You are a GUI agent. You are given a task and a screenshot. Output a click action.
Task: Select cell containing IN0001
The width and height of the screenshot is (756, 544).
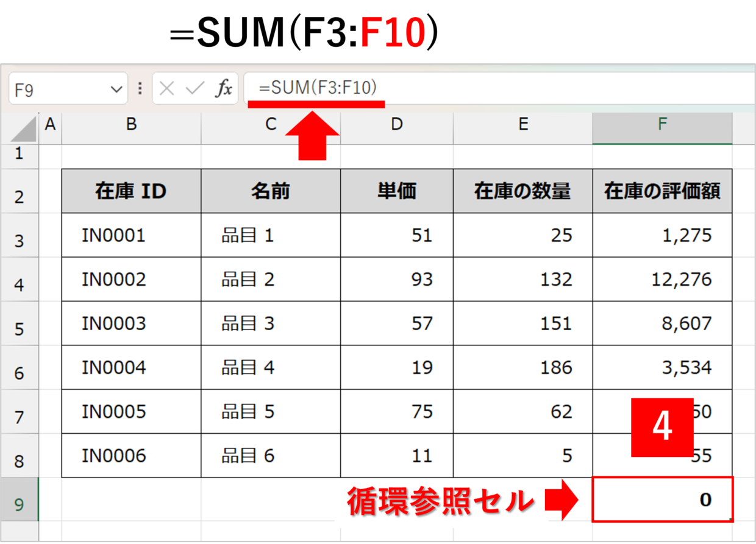(131, 235)
